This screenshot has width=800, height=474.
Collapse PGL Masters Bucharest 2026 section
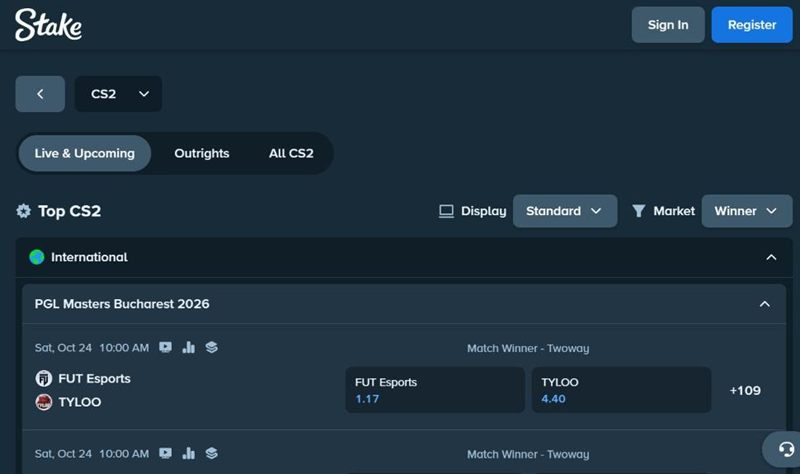(x=764, y=304)
